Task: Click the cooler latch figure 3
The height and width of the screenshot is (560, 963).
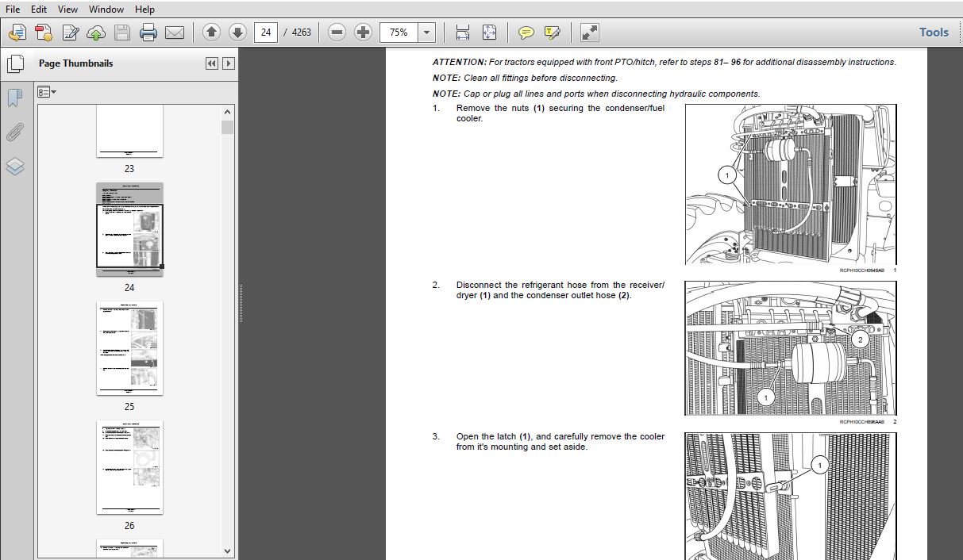Action: coord(791,496)
